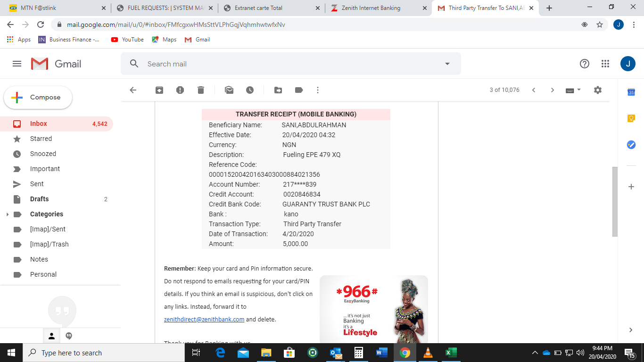Open the Apps bookmark shortcut

(x=19, y=40)
